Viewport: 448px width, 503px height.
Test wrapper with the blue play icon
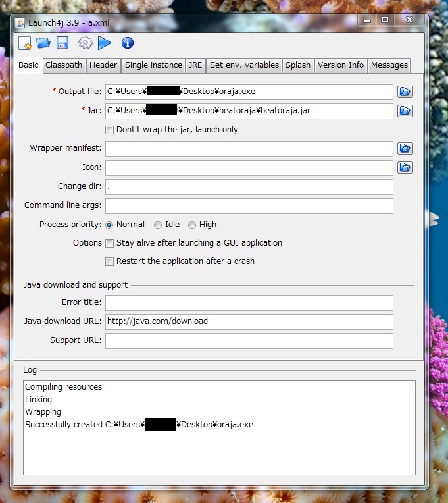[105, 43]
